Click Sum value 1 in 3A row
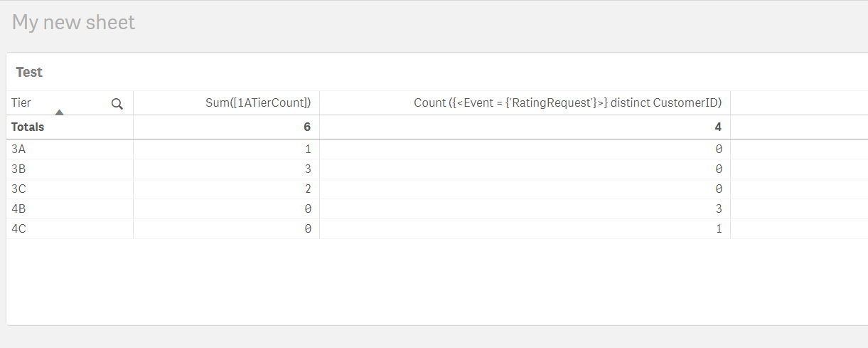The width and height of the screenshot is (868, 348). tap(308, 149)
